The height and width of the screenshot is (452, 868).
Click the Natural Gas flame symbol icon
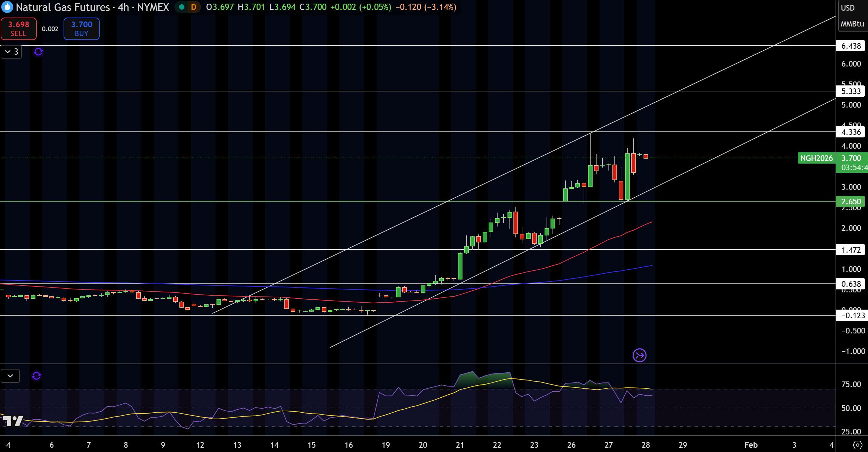[7, 7]
